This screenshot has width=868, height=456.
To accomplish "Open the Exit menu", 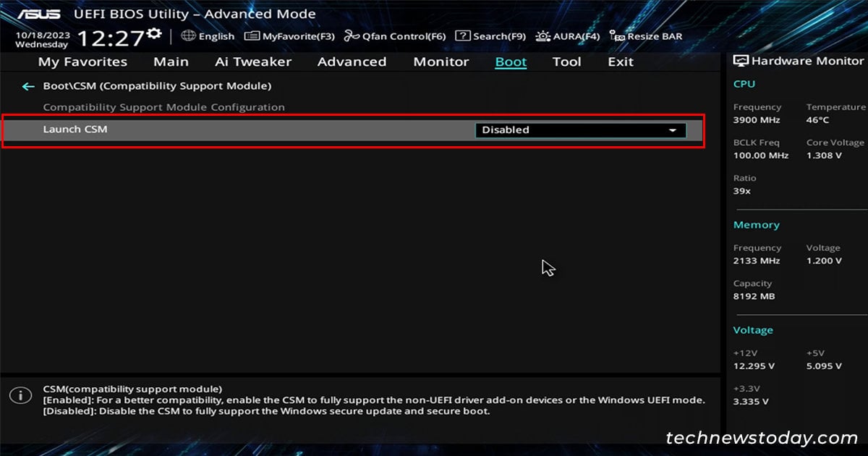I will click(x=620, y=62).
